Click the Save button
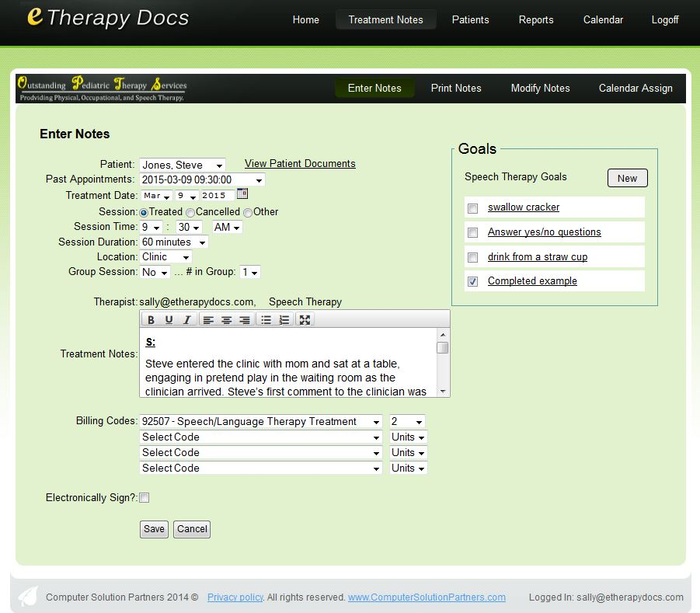This screenshot has width=700, height=613. [x=154, y=529]
